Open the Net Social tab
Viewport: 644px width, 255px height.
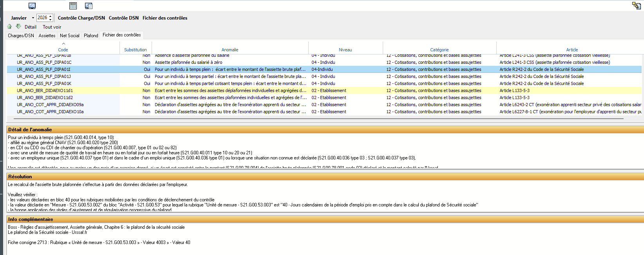click(x=69, y=36)
